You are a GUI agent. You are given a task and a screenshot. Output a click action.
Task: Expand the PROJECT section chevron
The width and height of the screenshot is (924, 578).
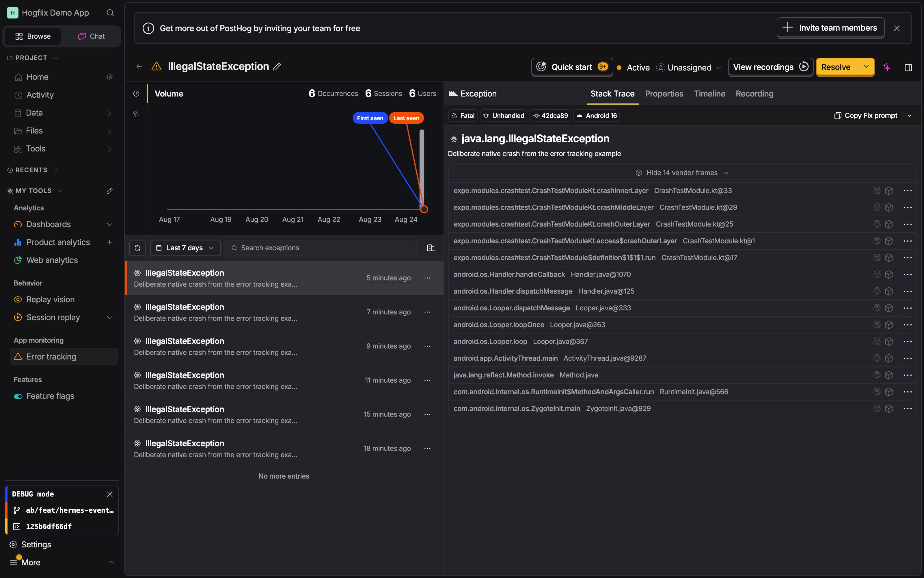55,58
